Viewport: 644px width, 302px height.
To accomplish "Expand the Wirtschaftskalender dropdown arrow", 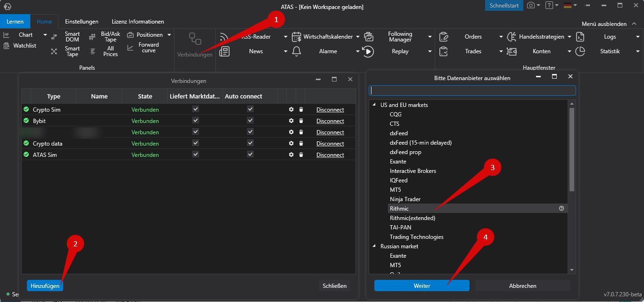I will (357, 37).
